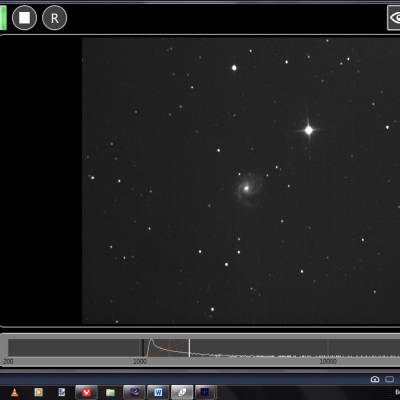400x400 pixels.
Task: Open the dark blue square taskbar app
Action: pyautogui.click(x=204, y=392)
